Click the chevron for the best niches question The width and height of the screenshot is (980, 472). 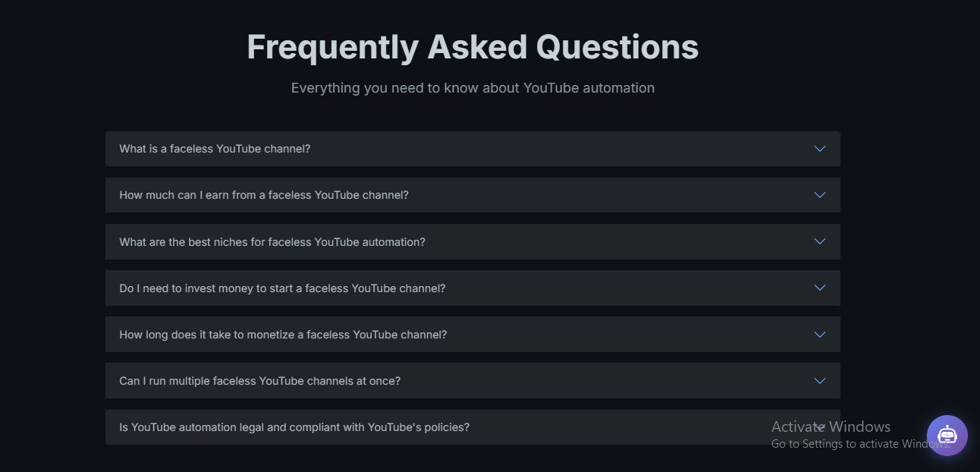point(819,241)
